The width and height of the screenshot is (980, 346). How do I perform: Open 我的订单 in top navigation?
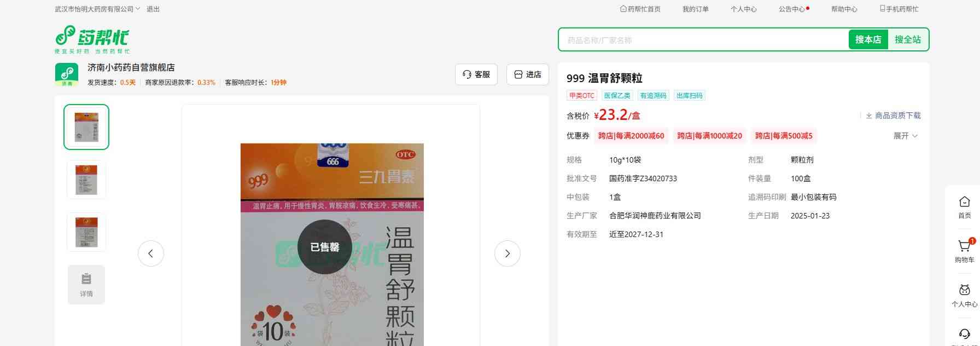(x=695, y=9)
